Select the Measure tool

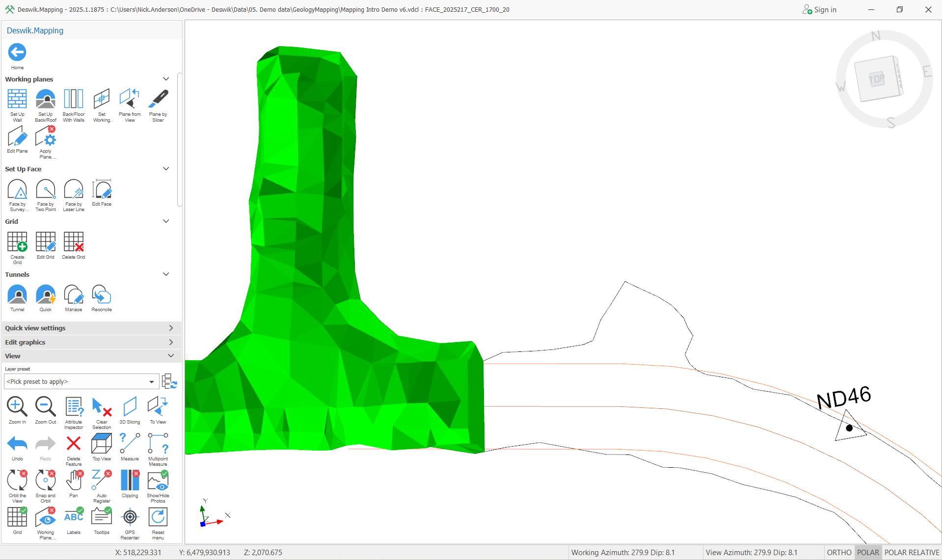(x=130, y=447)
